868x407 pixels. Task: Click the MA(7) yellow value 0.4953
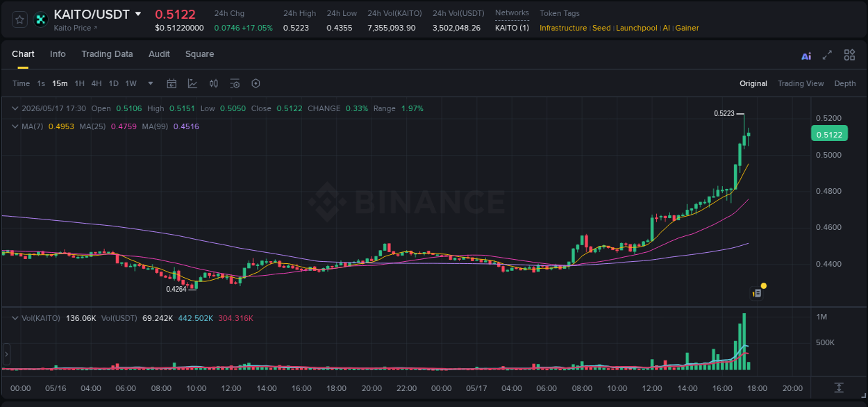61,126
